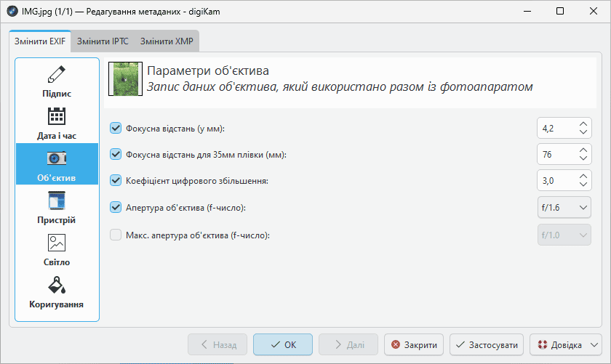Open the Підпис (caption) pencil section
This screenshot has width=611, height=364.
(57, 81)
